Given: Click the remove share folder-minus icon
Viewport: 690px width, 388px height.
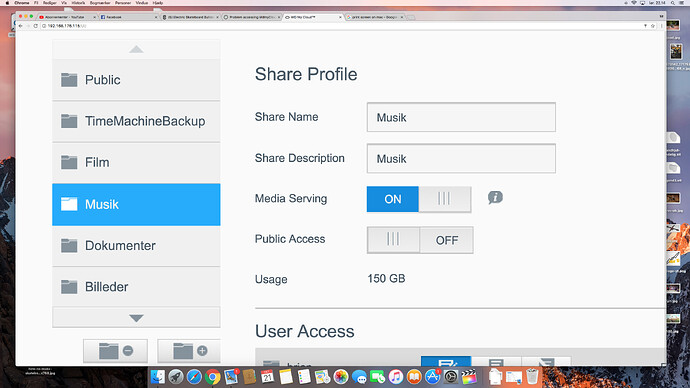Looking at the screenshot, I should point(115,351).
